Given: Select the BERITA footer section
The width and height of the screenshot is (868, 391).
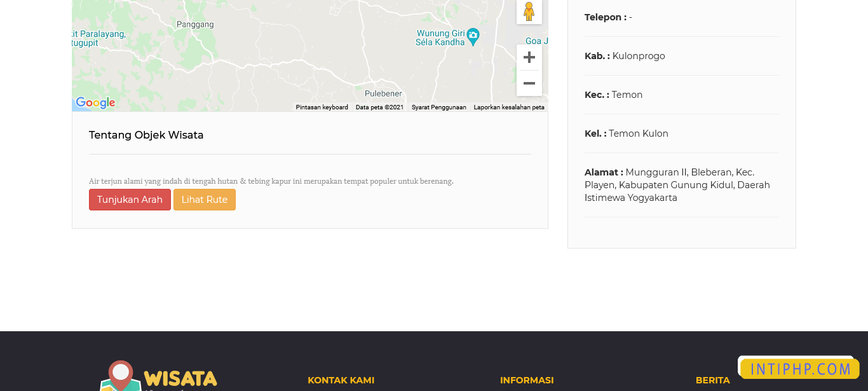Looking at the screenshot, I should pos(712,380).
